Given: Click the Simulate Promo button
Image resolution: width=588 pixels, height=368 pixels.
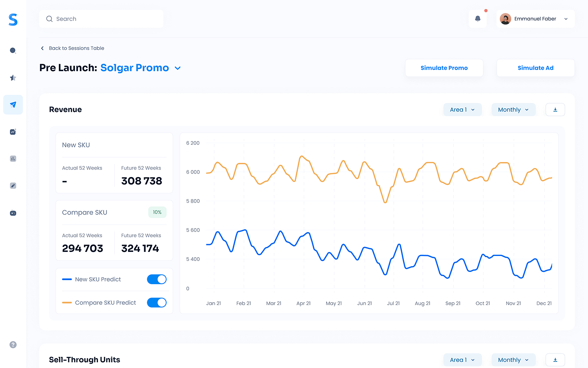Looking at the screenshot, I should pyautogui.click(x=444, y=68).
